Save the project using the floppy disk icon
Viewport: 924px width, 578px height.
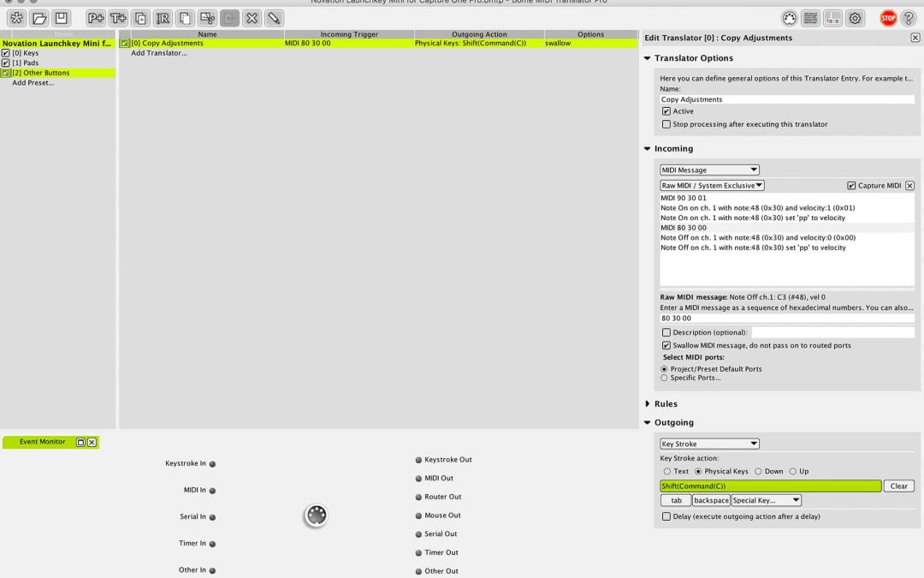click(61, 18)
